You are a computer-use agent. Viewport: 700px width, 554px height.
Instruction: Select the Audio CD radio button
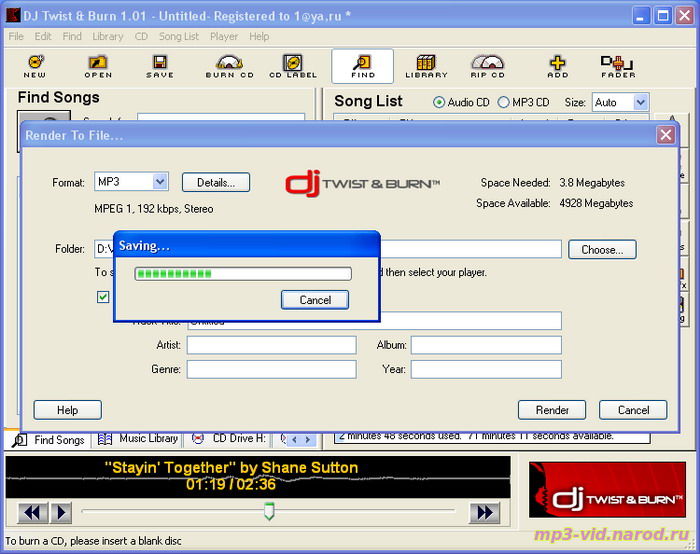click(439, 102)
